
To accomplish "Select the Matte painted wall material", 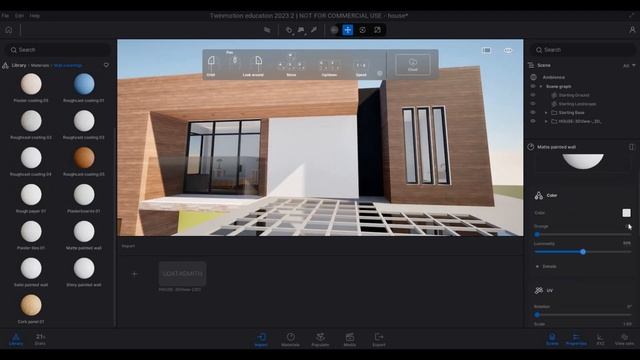I will pyautogui.click(x=84, y=231).
